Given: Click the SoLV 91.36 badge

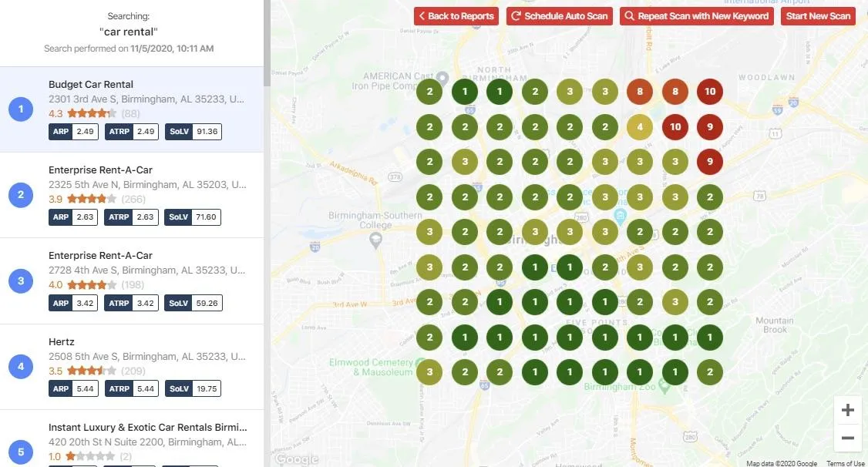Looking at the screenshot, I should pos(193,131).
